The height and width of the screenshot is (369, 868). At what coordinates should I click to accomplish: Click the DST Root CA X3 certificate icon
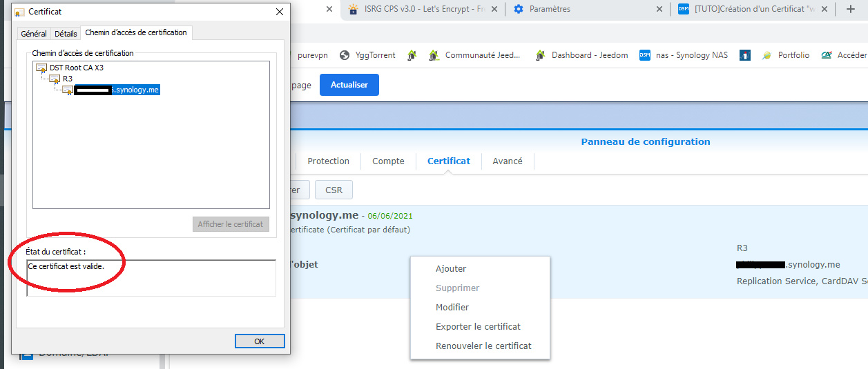pos(41,68)
